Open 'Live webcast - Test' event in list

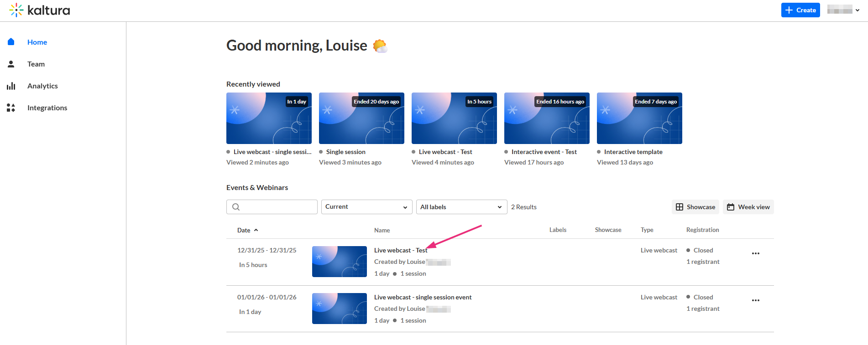click(x=401, y=250)
